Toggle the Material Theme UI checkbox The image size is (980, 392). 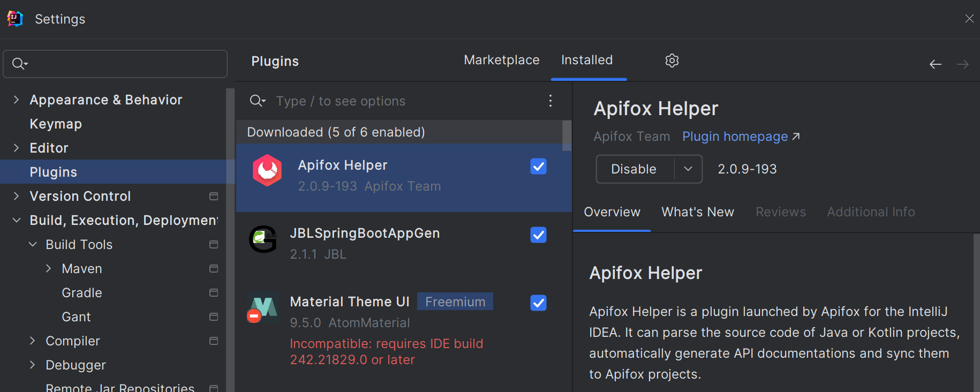pyautogui.click(x=538, y=303)
